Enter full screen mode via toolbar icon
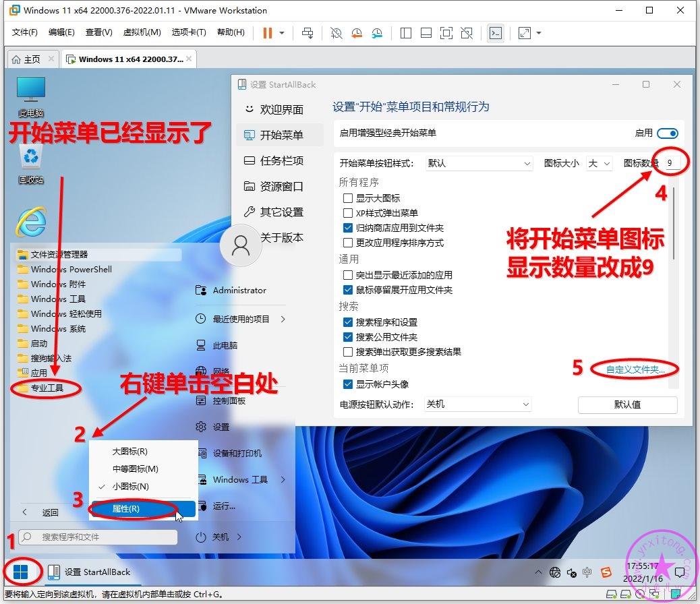The height and width of the screenshot is (604, 700). 446,33
